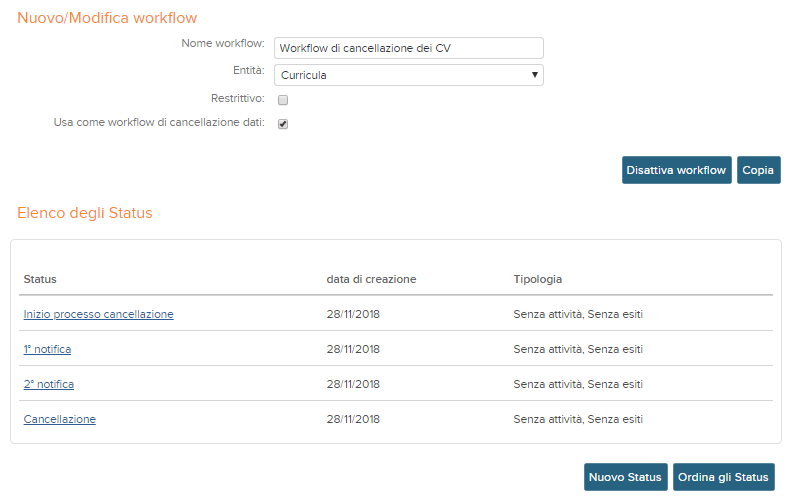Image resolution: width=791 pixels, height=502 pixels.
Task: Click the Copia button
Action: tap(758, 170)
